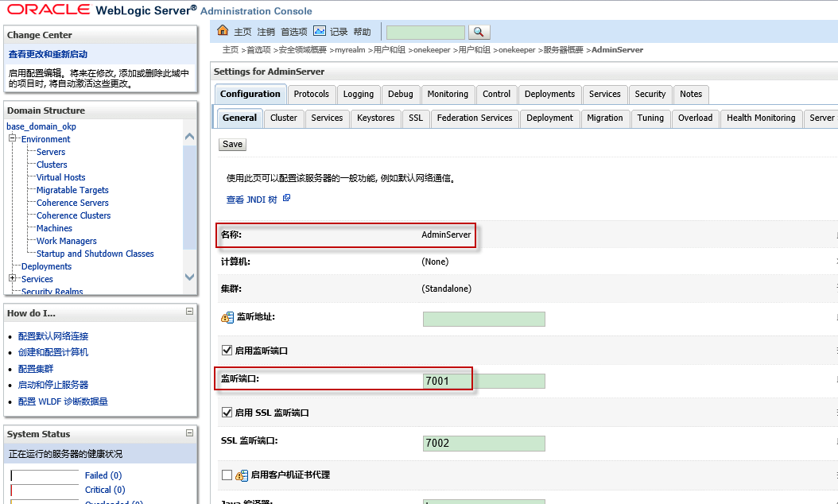Open Virtual Hosts in the domain tree
The height and width of the screenshot is (504, 838).
coord(61,177)
